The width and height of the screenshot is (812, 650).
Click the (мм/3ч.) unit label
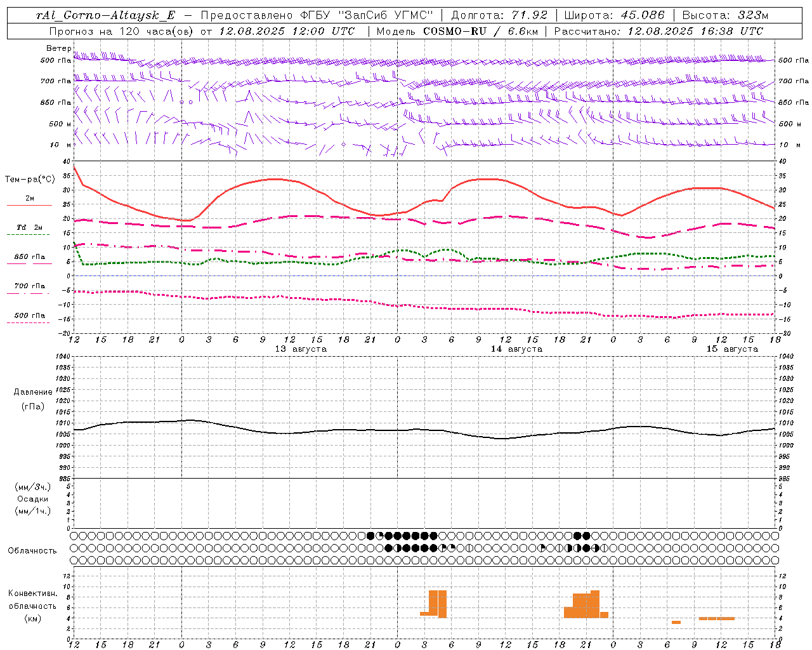click(33, 487)
